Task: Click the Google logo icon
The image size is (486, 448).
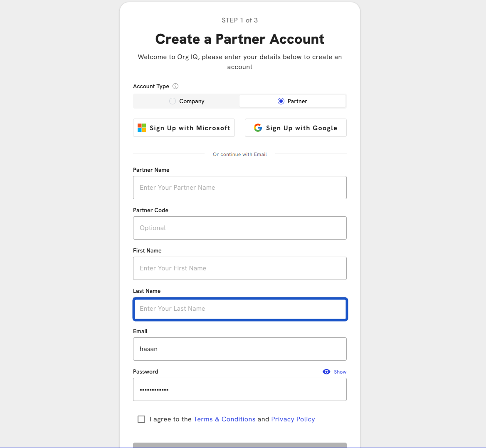Action: pos(258,128)
